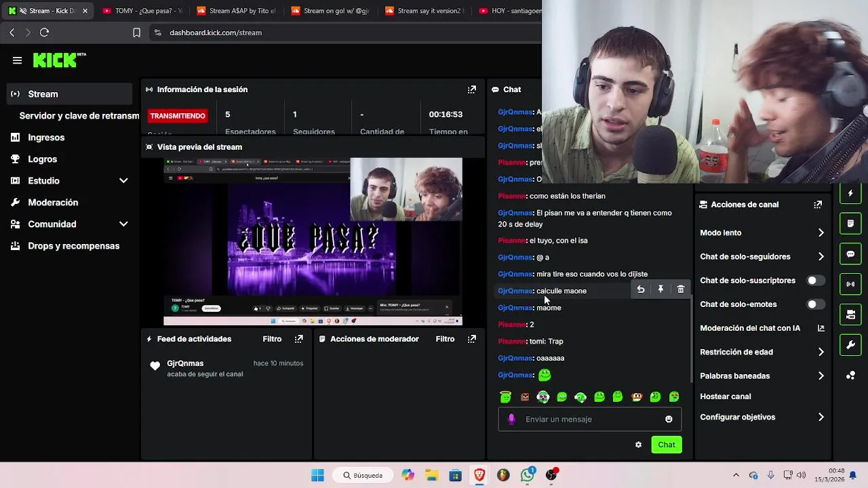The height and width of the screenshot is (488, 868).
Task: Open Palabras baneadas options arrow
Action: pyautogui.click(x=821, y=375)
